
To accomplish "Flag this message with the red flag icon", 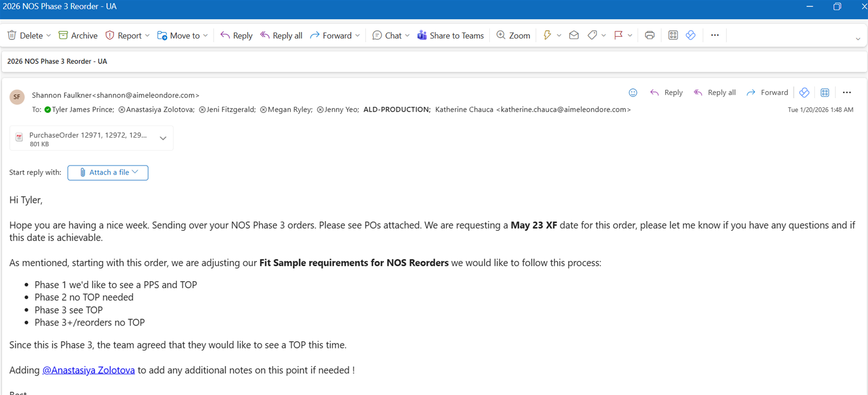I will (x=618, y=35).
